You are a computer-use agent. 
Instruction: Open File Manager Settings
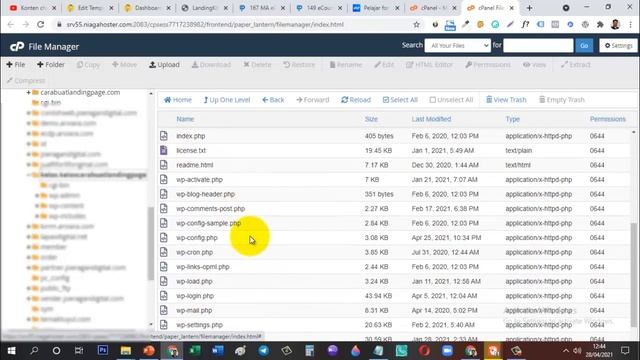618,45
